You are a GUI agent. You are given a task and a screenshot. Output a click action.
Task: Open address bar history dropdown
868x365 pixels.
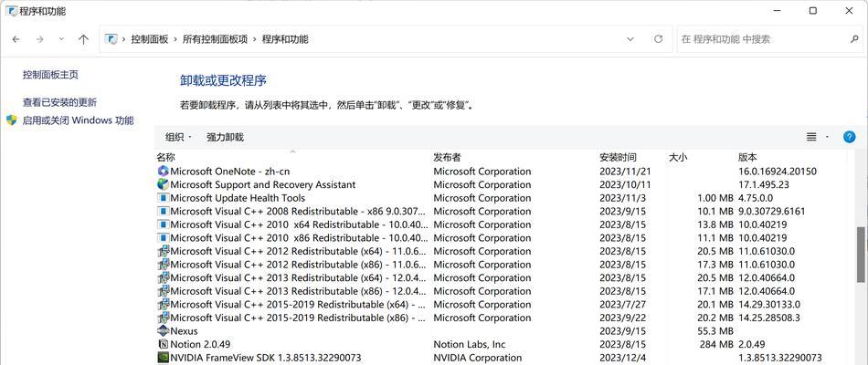pos(630,39)
